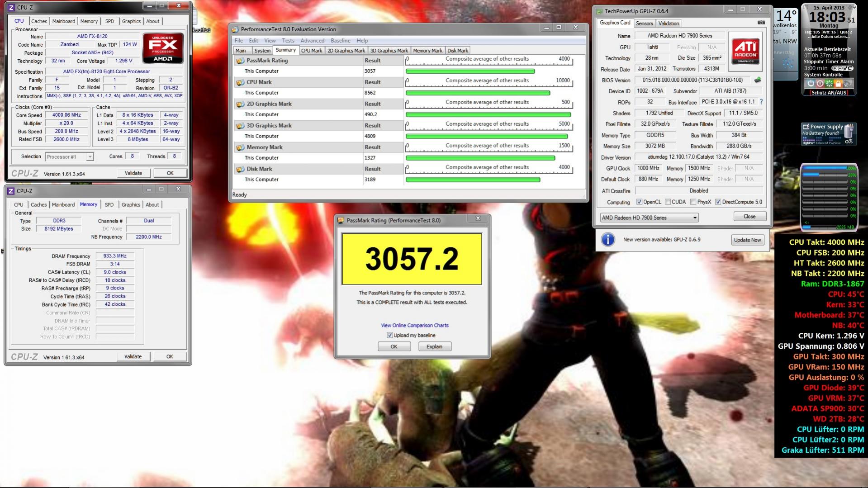Viewport: 868px width, 488px height.
Task: Click the stopwatch checkmark icon
Action: point(845,68)
